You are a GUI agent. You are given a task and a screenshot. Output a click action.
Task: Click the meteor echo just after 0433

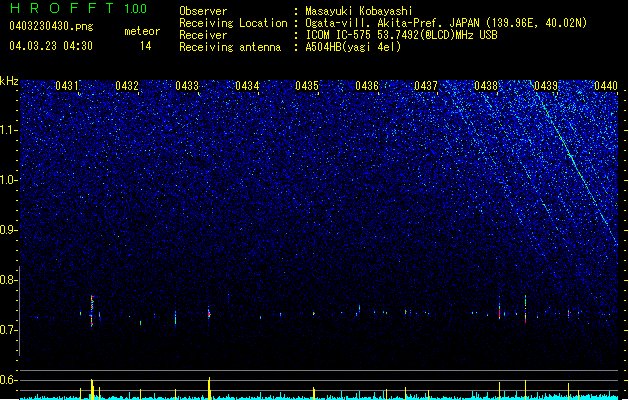(209, 313)
